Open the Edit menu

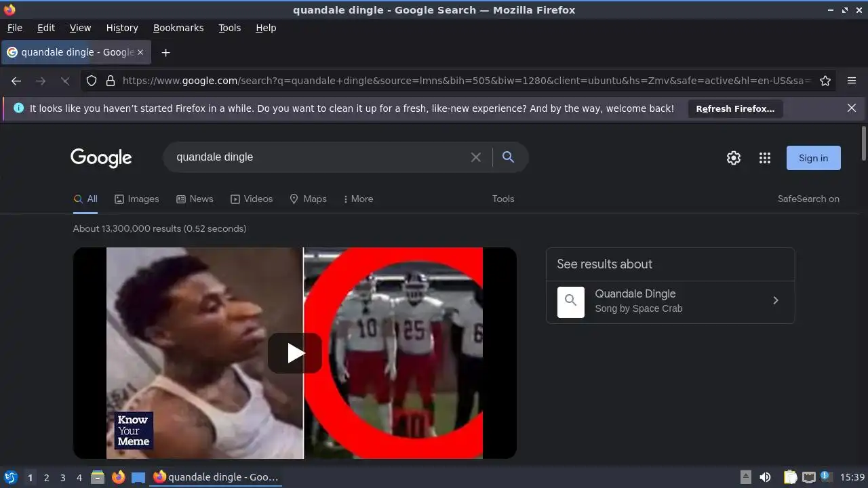pos(46,28)
